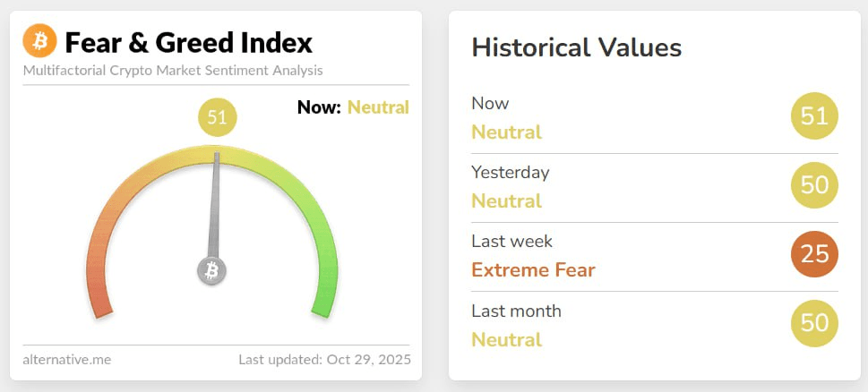This screenshot has width=868, height=392.
Task: Click the Last month value circle showing 50
Action: (x=814, y=323)
